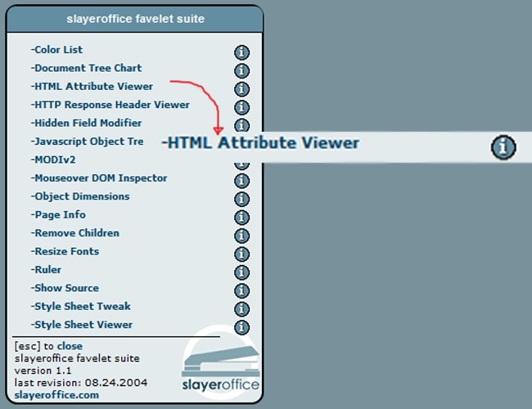Click the large info icon in magnified callout
The image size is (532, 409).
[503, 147]
